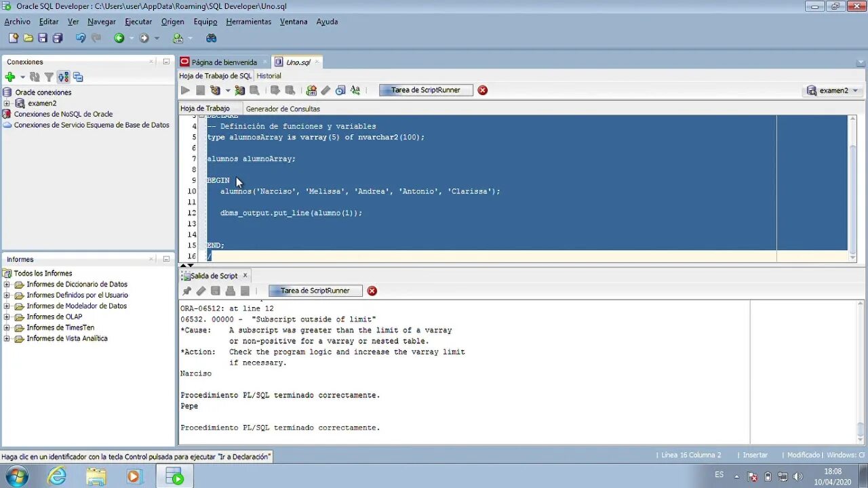Switch to Generador de Consultas tab
Image resolution: width=868 pixels, height=488 pixels.
[x=283, y=108]
